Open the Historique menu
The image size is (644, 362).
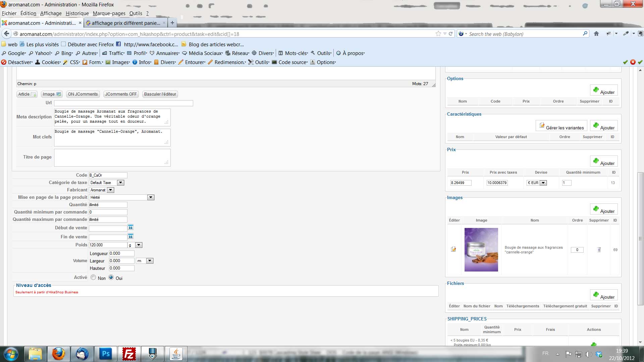click(x=77, y=13)
